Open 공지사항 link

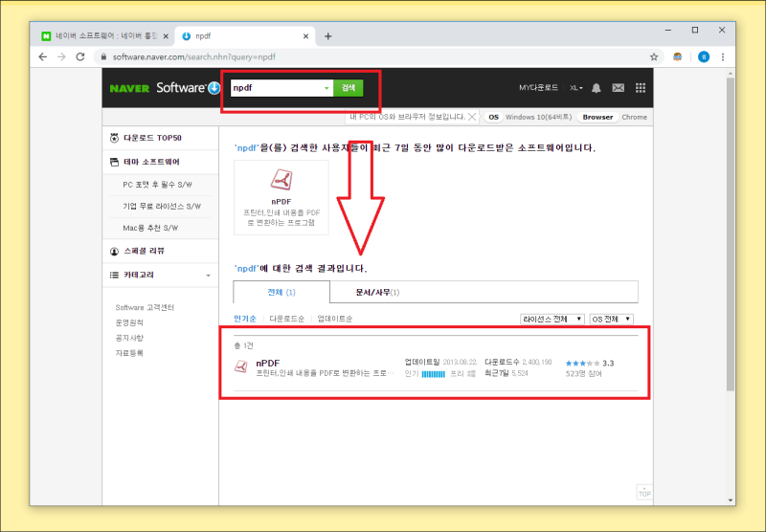click(129, 338)
